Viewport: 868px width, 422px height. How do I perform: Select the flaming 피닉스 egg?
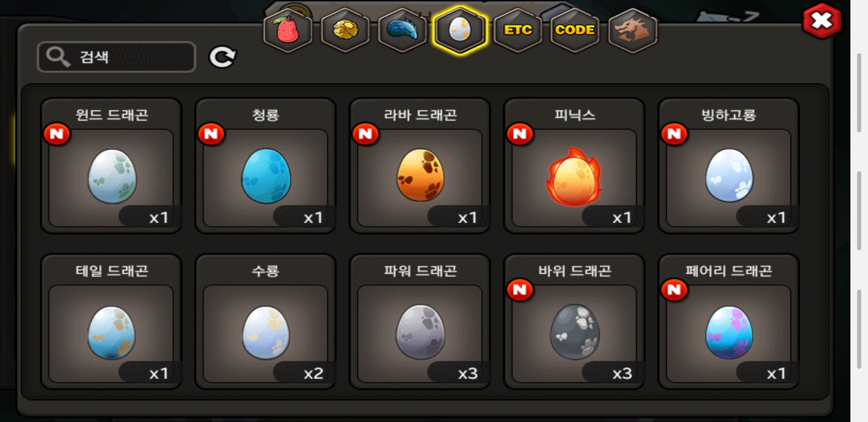[575, 166]
